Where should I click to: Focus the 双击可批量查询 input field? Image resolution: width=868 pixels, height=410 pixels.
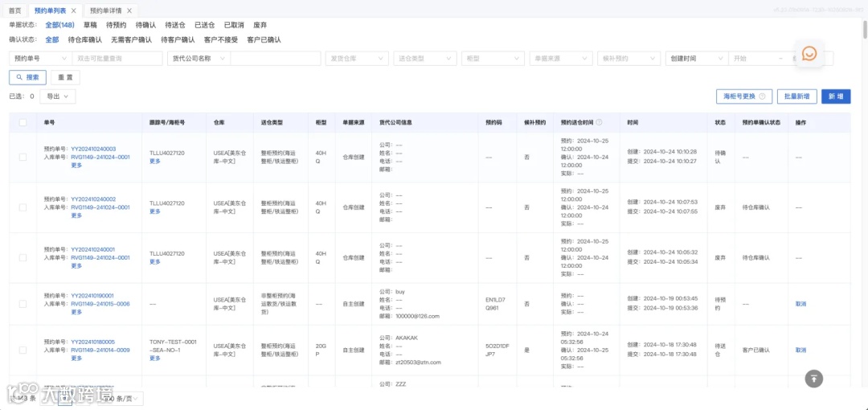click(117, 58)
